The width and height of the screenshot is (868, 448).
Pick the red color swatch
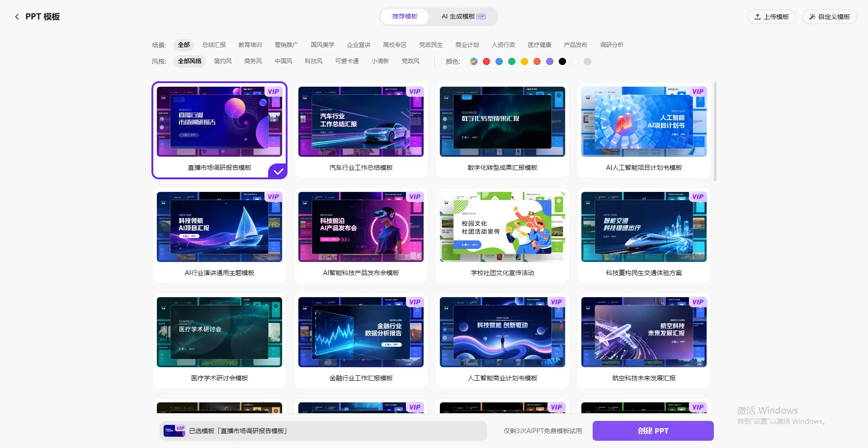486,61
